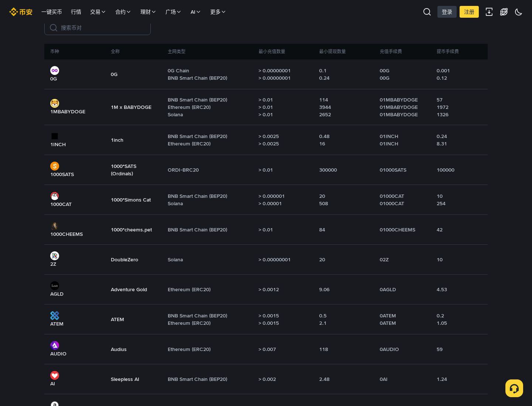Click the 01000CHEEMS deposit fee value

(398, 230)
